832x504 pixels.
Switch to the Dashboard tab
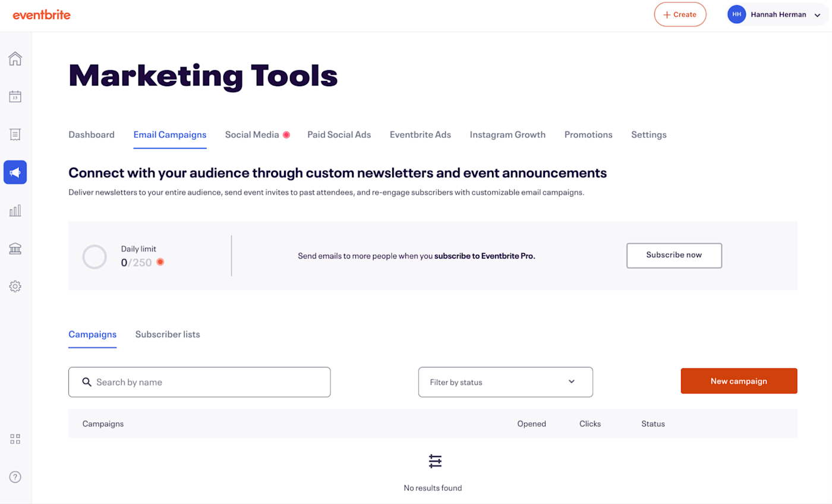(92, 135)
